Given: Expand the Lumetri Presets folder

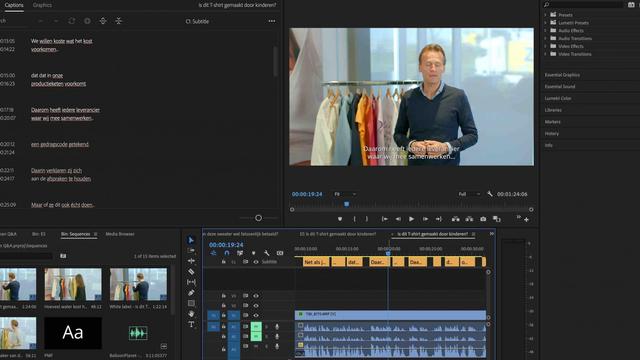Looking at the screenshot, I should [x=545, y=23].
